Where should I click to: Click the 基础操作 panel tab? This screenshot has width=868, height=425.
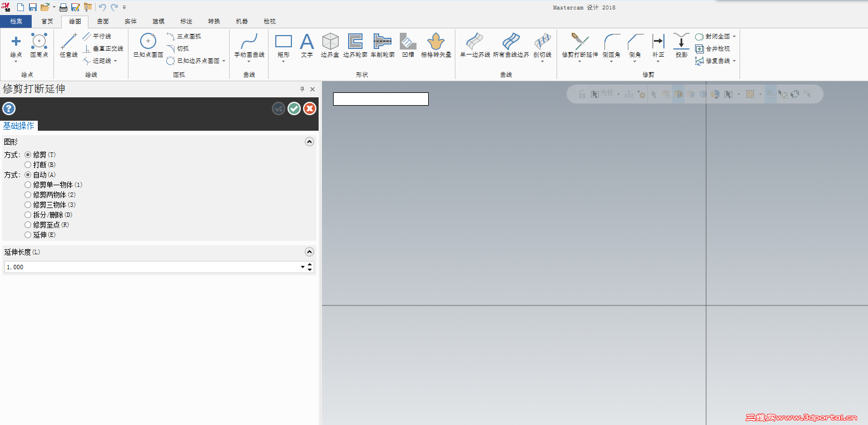18,126
